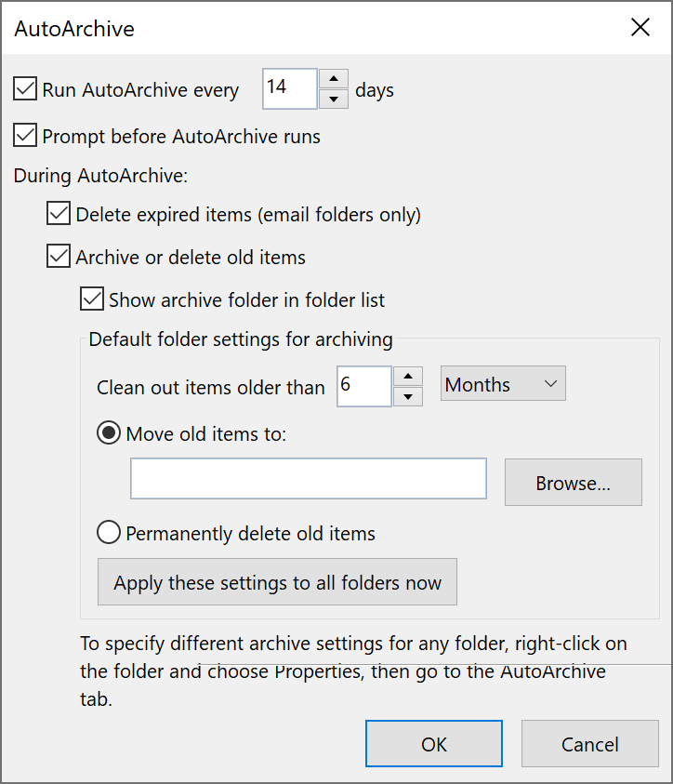Toggle Delete expired items checkbox

tap(59, 214)
